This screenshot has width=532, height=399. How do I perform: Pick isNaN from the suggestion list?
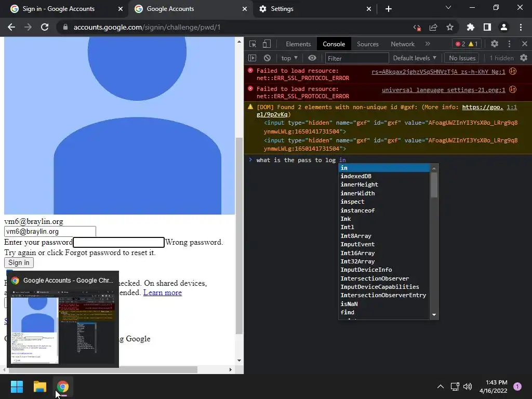pyautogui.click(x=385, y=303)
